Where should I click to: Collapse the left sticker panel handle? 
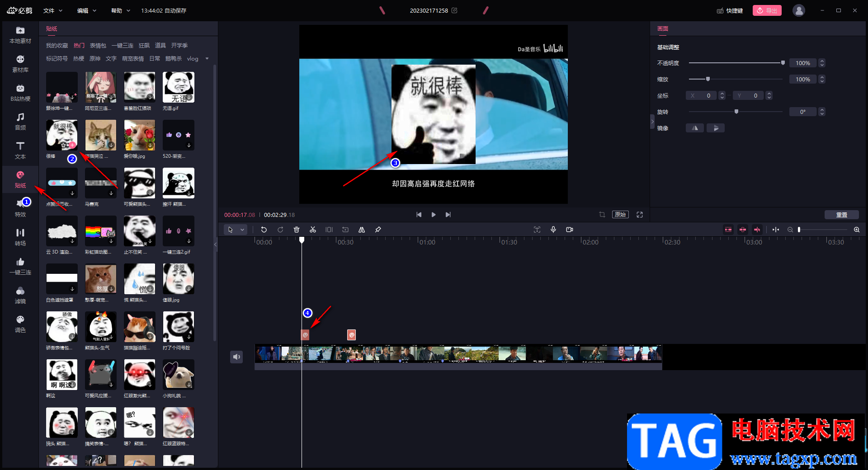tap(216, 244)
